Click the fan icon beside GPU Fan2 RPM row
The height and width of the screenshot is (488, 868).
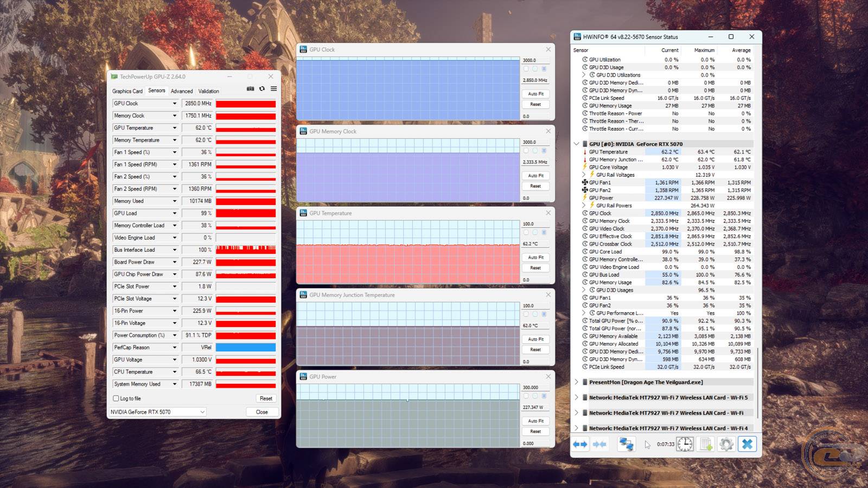(x=585, y=190)
